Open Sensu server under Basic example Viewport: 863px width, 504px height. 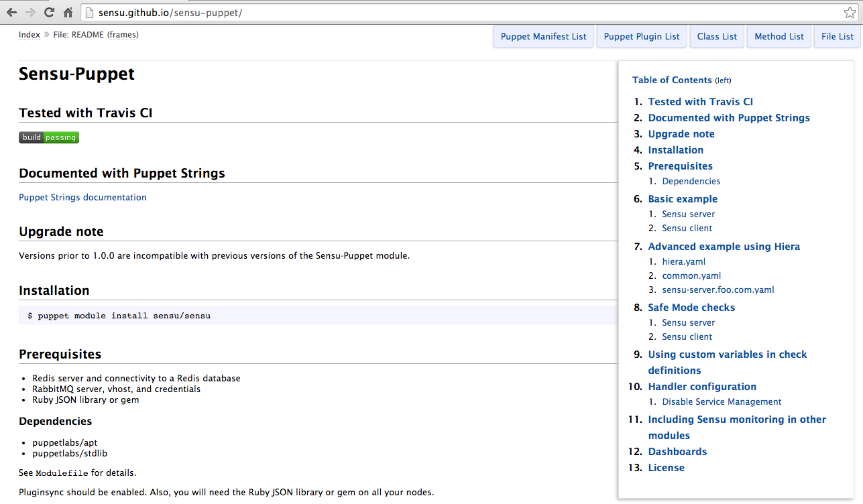click(x=689, y=214)
